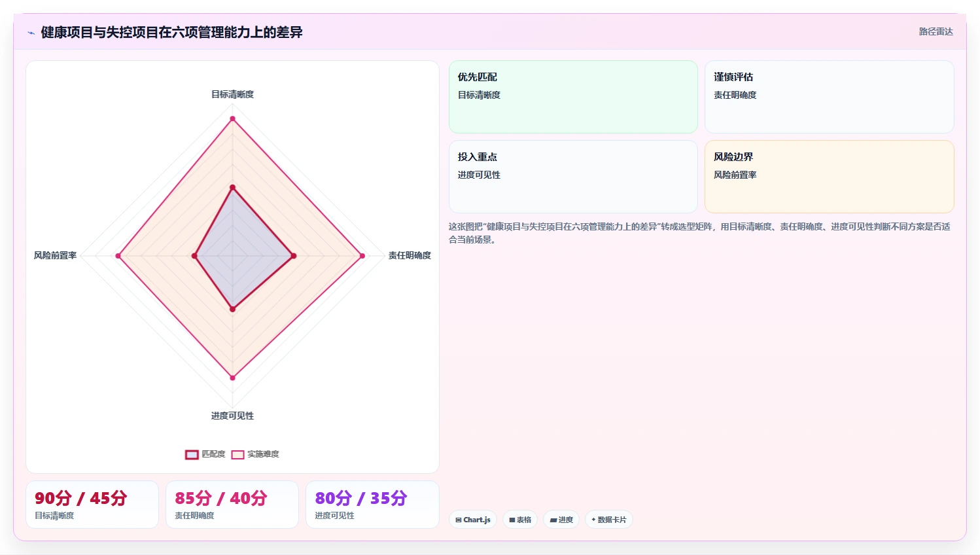Viewport: 980px width, 555px height.
Task: Toggle the 实施难度 legend series
Action: click(255, 454)
